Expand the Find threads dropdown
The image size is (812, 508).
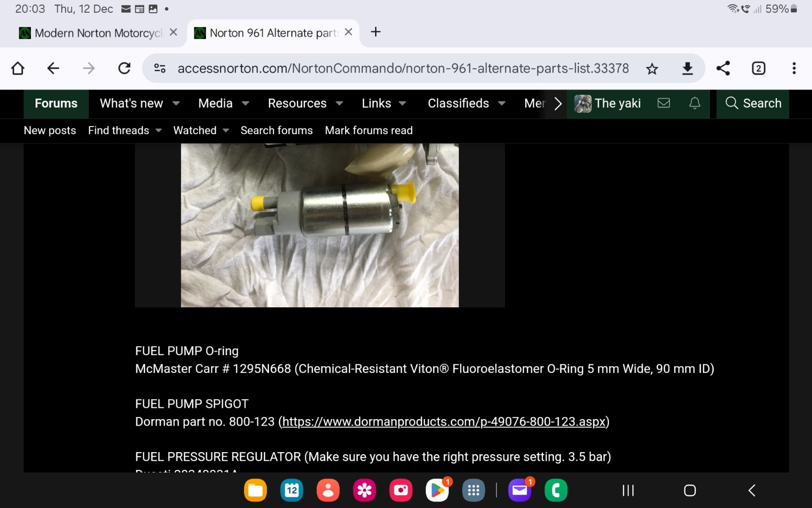158,131
